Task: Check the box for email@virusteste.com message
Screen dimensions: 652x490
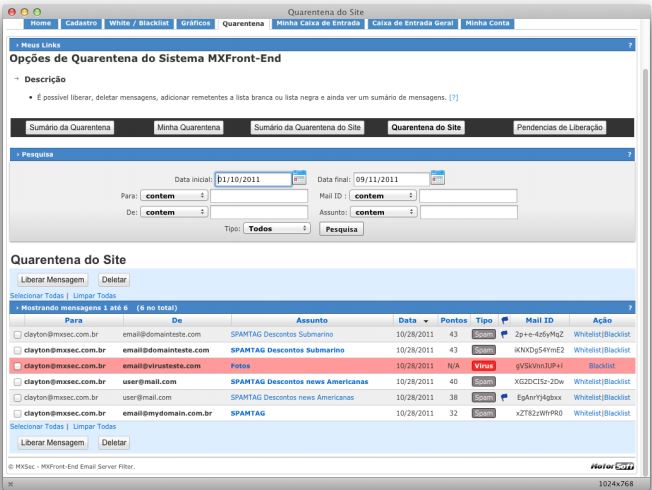Action: tap(17, 366)
